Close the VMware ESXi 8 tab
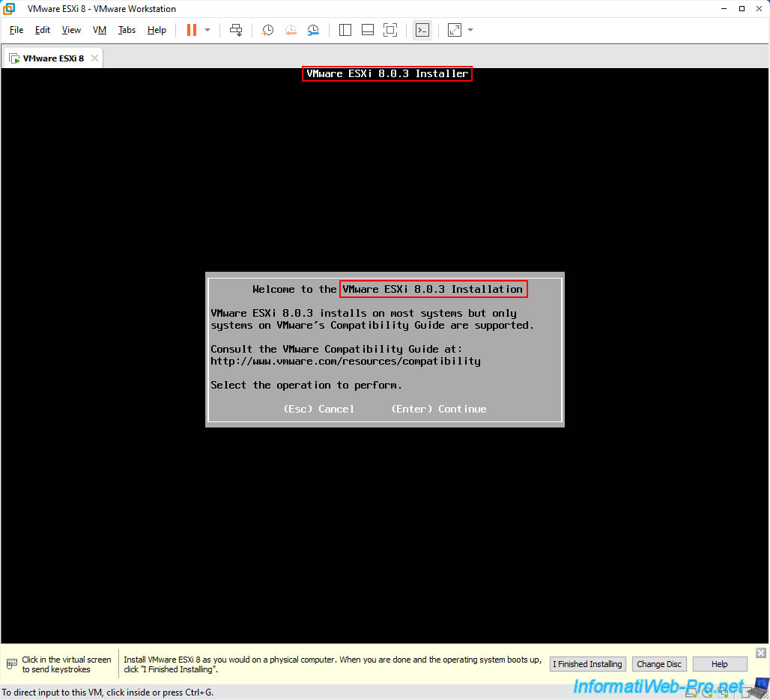The height and width of the screenshot is (700, 770). [x=94, y=58]
